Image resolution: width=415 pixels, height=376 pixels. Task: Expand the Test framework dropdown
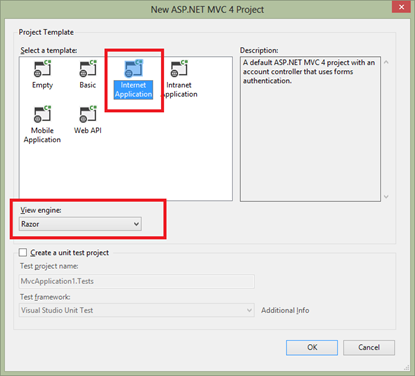137,310
